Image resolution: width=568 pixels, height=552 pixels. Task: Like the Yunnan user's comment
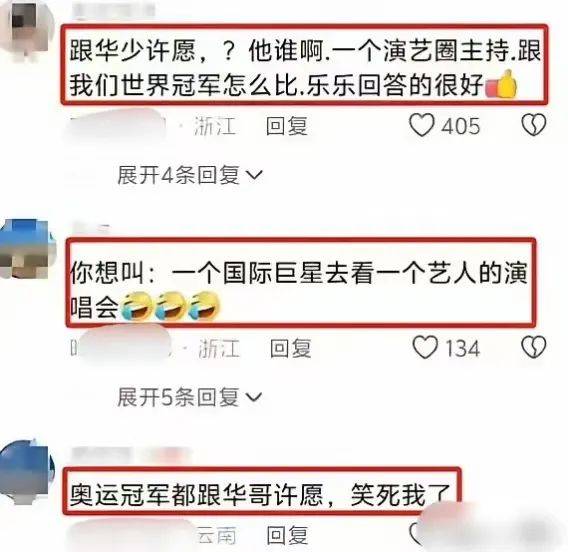point(417,533)
